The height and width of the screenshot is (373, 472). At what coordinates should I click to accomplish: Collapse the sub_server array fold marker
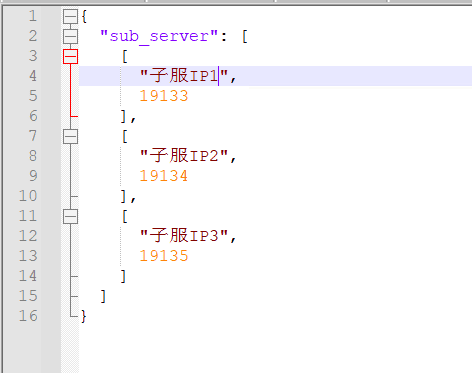tap(70, 36)
